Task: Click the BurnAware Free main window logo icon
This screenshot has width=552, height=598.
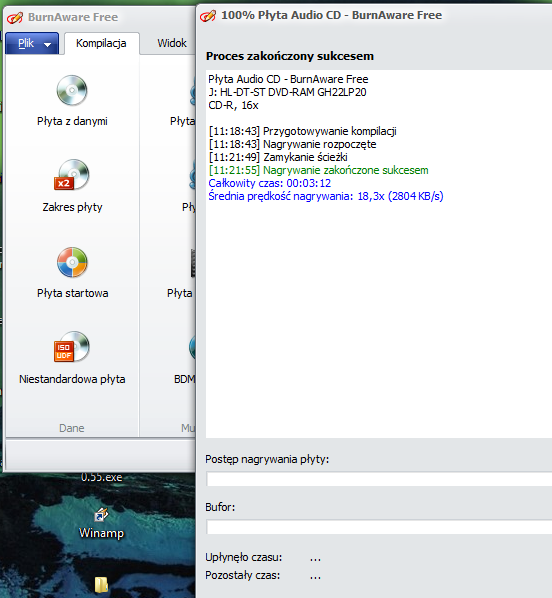Action: click(x=15, y=17)
